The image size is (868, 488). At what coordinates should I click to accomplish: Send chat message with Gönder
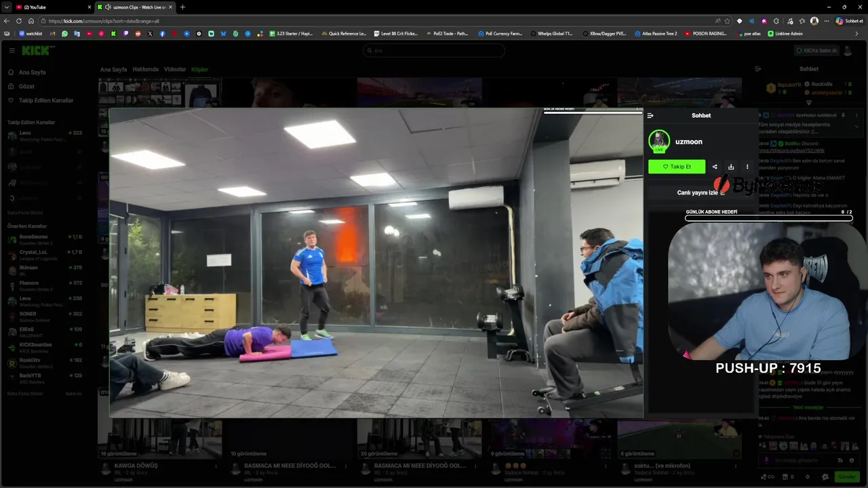847,476
